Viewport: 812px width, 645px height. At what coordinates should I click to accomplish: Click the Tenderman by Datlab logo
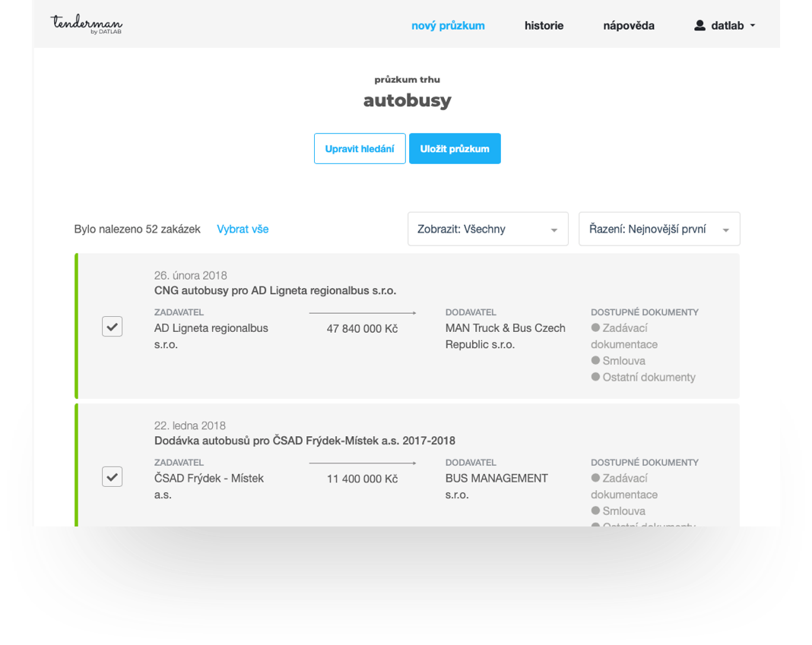click(87, 24)
